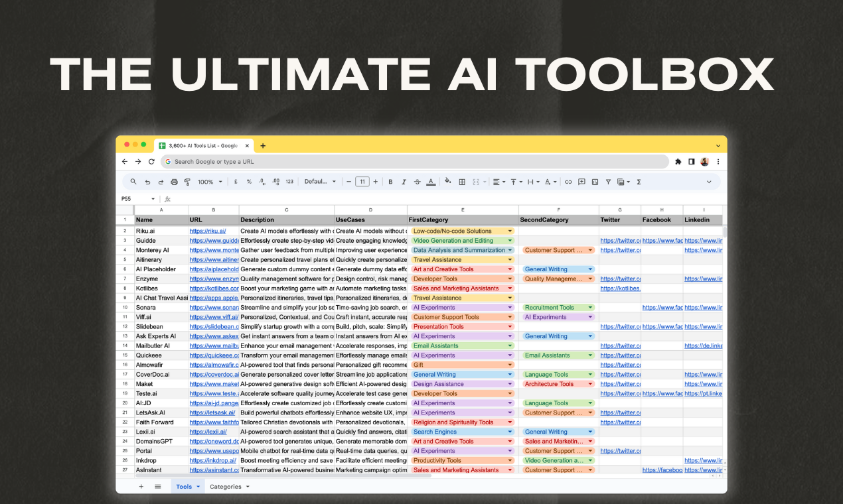Open the text rotation dropdown

551,182
